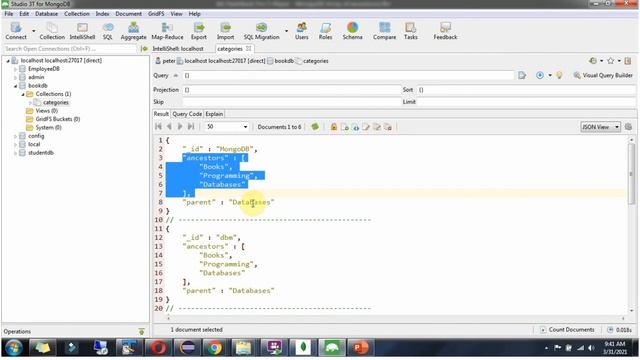Screen dimensions: 640x360
Task: Go to last page of results
Action: [x=191, y=127]
